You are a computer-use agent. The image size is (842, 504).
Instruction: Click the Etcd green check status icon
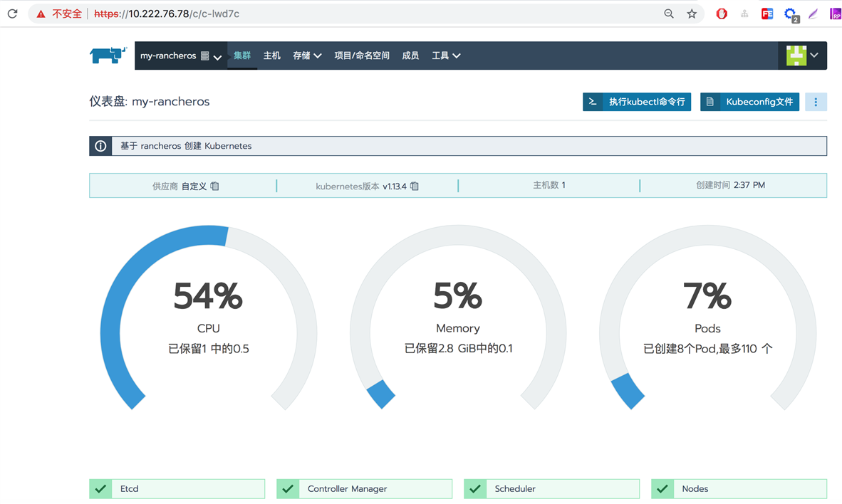pyautogui.click(x=100, y=489)
